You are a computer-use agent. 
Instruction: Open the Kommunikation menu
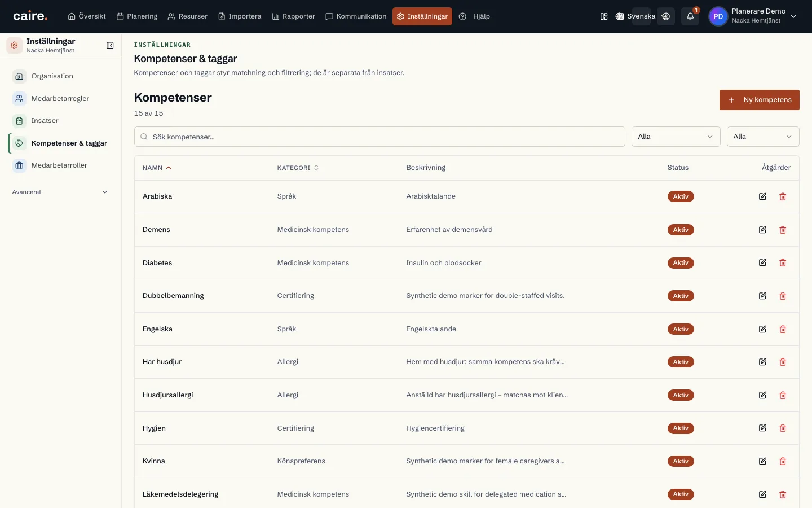click(356, 16)
